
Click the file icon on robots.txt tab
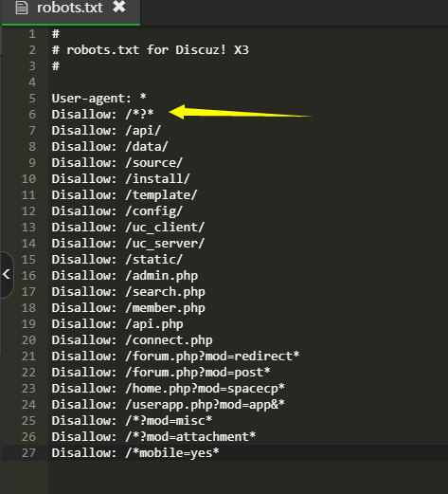pos(22,8)
